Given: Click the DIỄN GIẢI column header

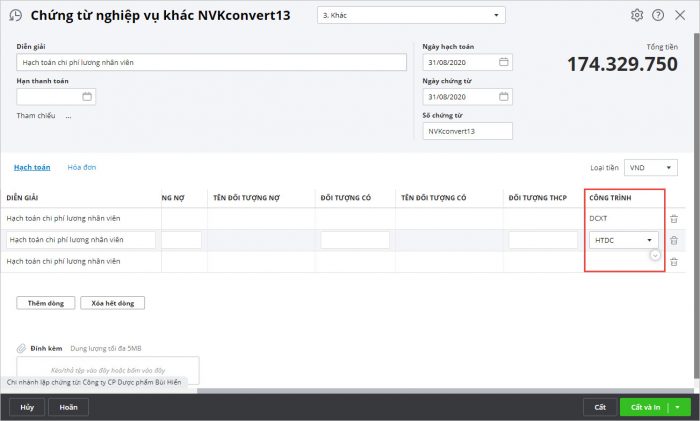Looking at the screenshot, I should click(x=22, y=198).
